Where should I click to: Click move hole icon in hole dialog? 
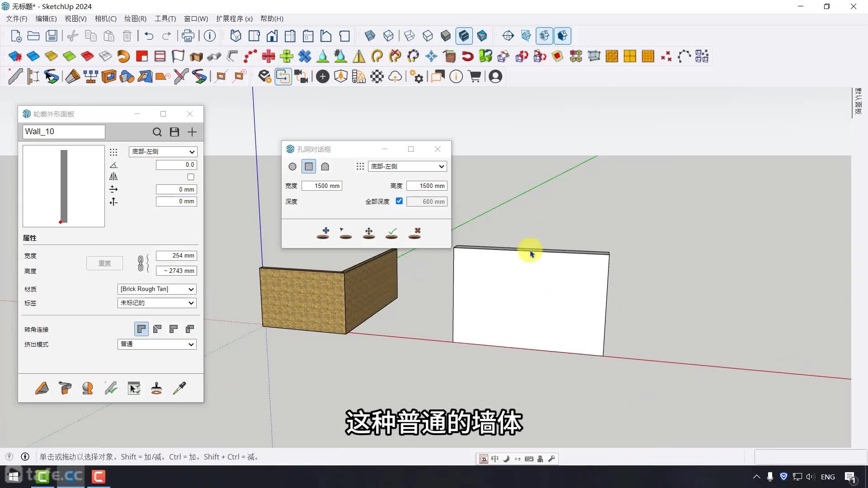[369, 233]
